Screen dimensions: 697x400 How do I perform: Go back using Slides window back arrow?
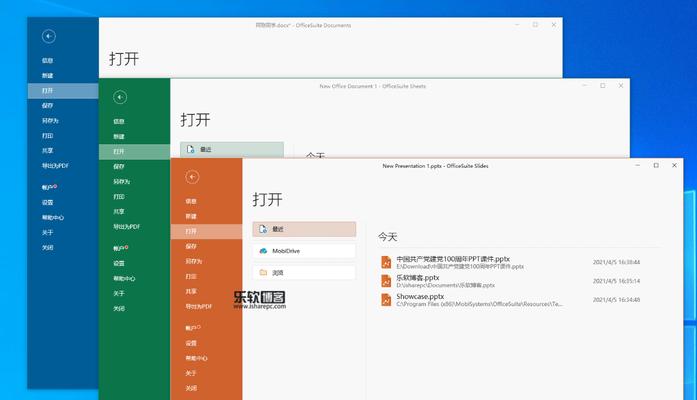coord(192,177)
